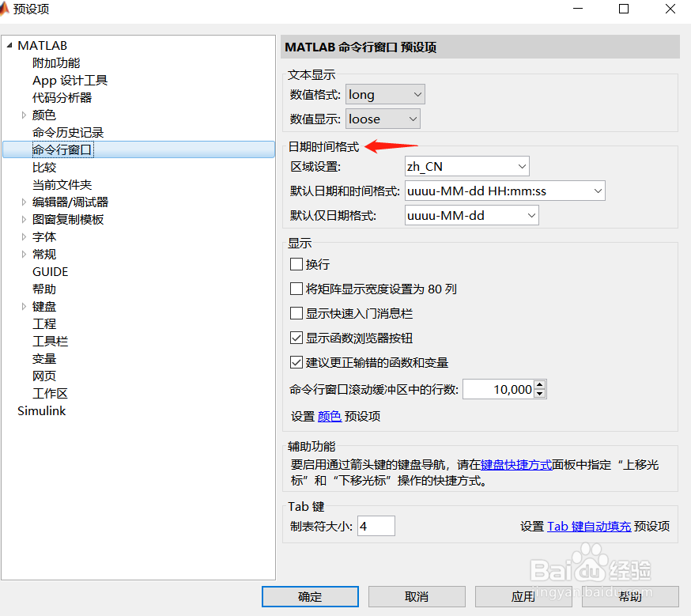Expand the 编辑器/调试器 tree node
Viewport: 691px width, 616px height.
click(x=24, y=202)
